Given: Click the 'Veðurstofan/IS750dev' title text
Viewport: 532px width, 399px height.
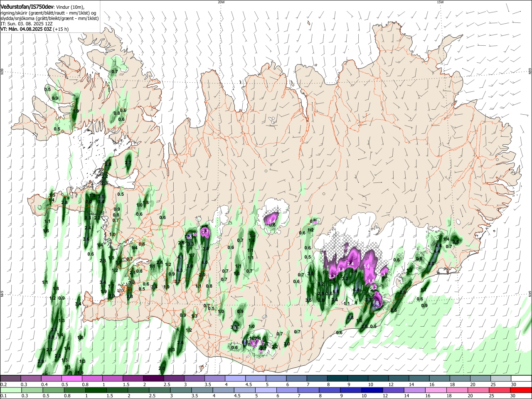Looking at the screenshot, I should tap(27, 6).
